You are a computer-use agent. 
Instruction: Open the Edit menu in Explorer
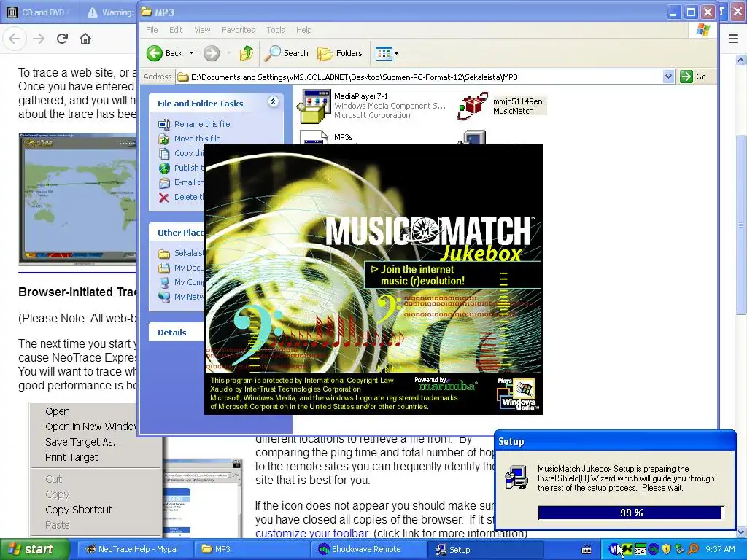coord(176,29)
